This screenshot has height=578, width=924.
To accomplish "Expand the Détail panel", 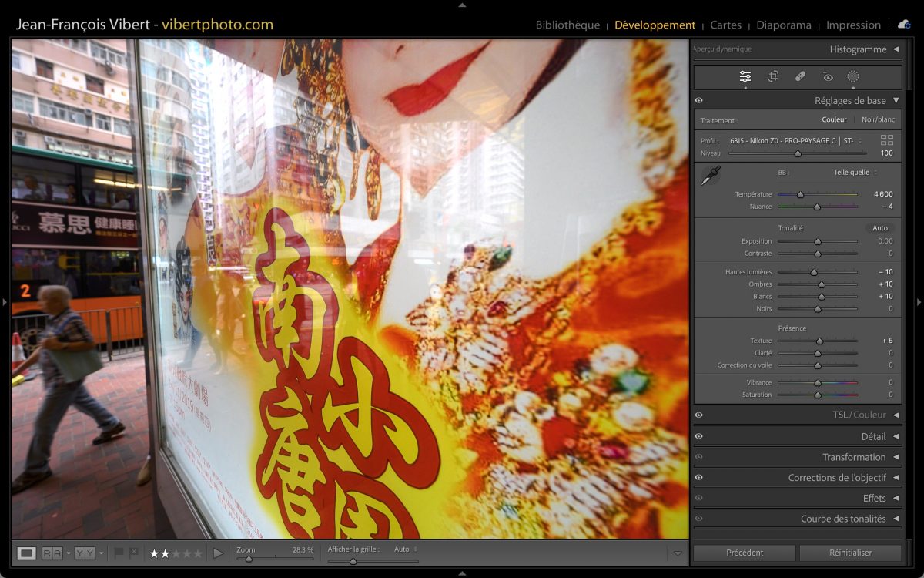I will (873, 436).
